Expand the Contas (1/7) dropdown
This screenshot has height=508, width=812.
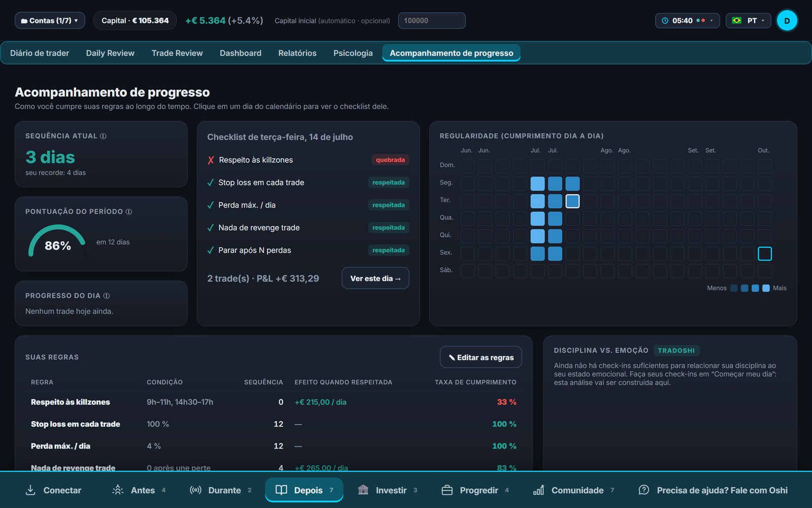coord(50,21)
